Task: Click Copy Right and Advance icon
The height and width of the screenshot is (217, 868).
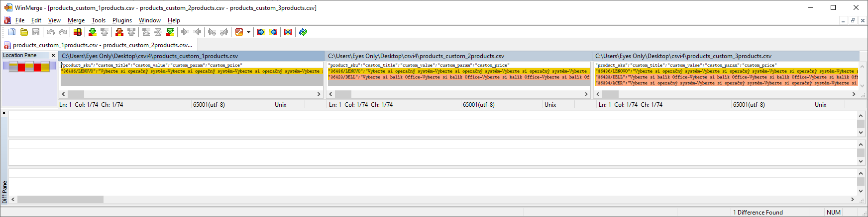Action: (212, 32)
